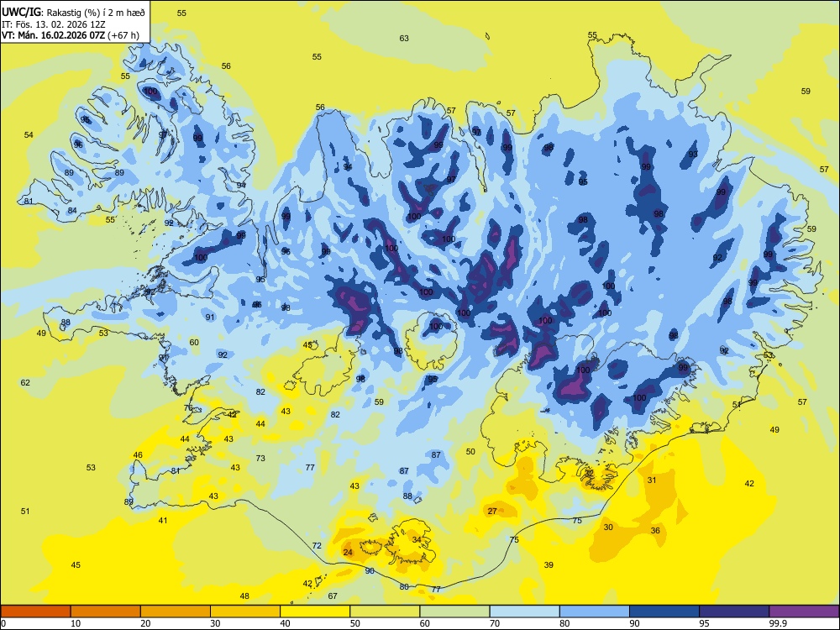Select the map value '36' in the southeast sea

click(655, 530)
